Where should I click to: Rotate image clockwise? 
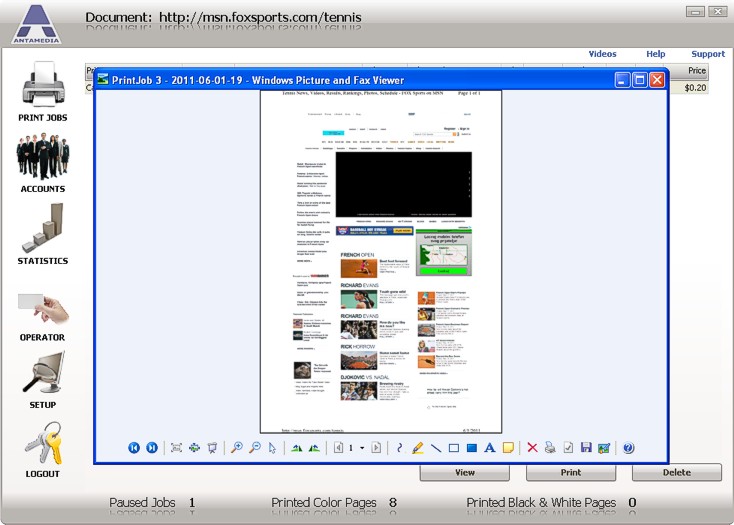296,448
